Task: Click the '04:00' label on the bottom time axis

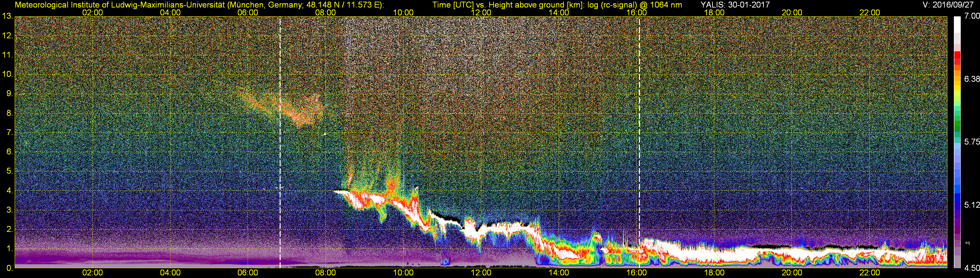Action: point(170,273)
